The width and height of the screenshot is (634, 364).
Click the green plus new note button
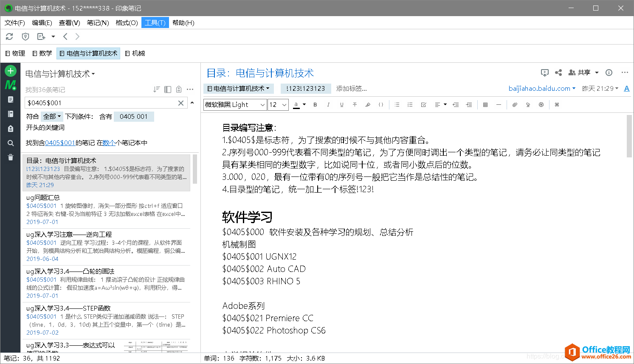tap(11, 71)
